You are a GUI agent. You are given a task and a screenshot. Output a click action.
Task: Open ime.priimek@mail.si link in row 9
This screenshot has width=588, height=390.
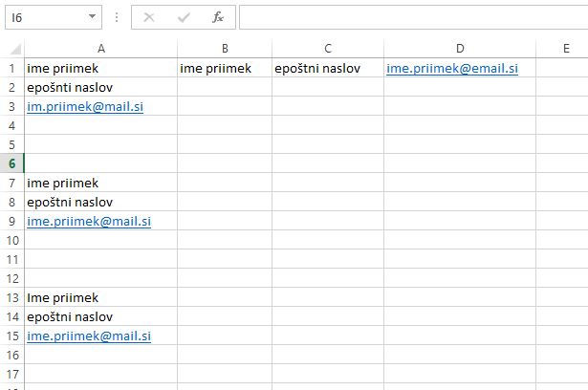coord(89,222)
